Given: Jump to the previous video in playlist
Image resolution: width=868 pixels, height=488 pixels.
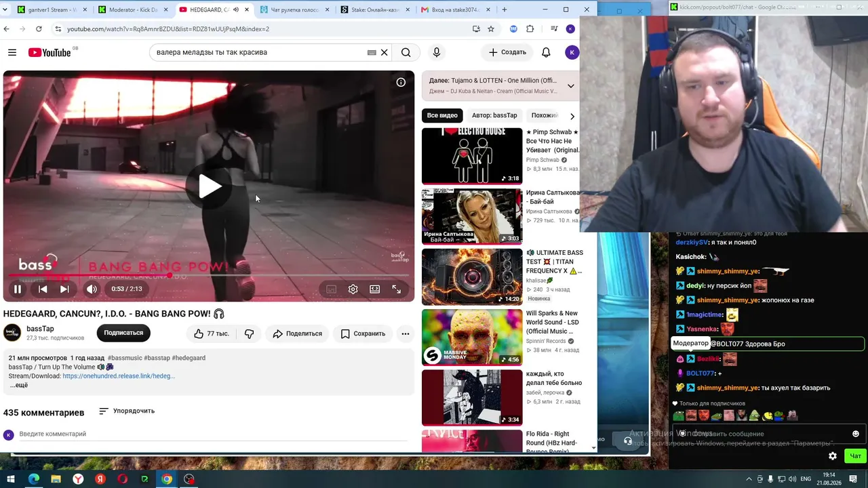Looking at the screenshot, I should [x=42, y=289].
